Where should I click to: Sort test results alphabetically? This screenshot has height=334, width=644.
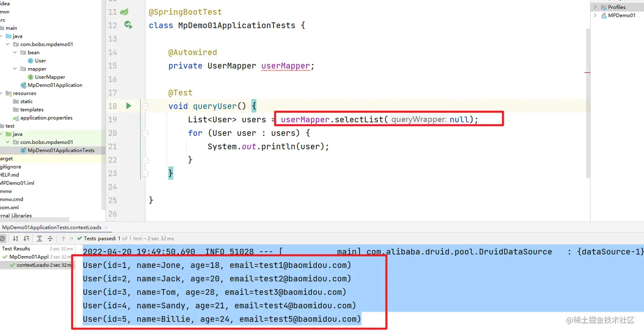click(16, 239)
